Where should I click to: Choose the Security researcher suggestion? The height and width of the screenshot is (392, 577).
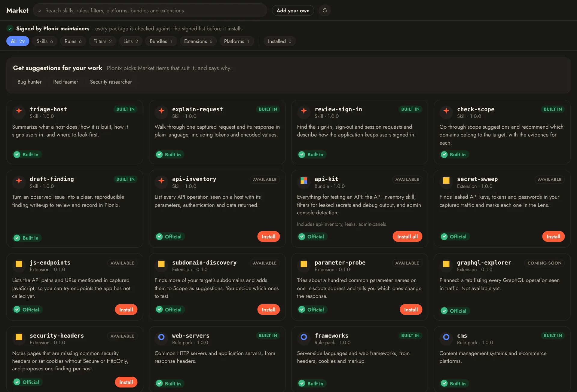tap(111, 82)
